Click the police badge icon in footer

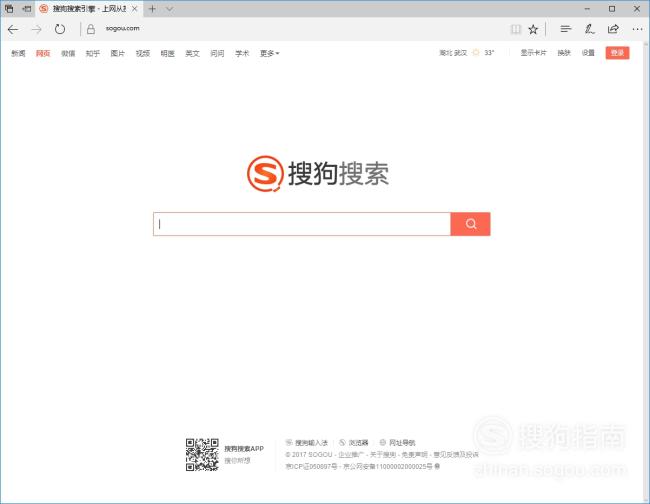(x=437, y=466)
